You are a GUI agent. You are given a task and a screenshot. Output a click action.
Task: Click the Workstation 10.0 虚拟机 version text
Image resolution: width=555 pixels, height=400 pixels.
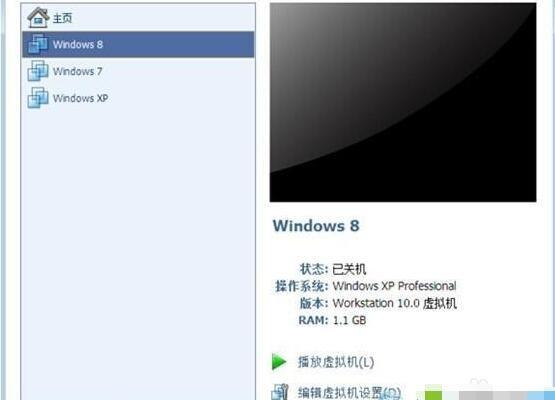[395, 303]
